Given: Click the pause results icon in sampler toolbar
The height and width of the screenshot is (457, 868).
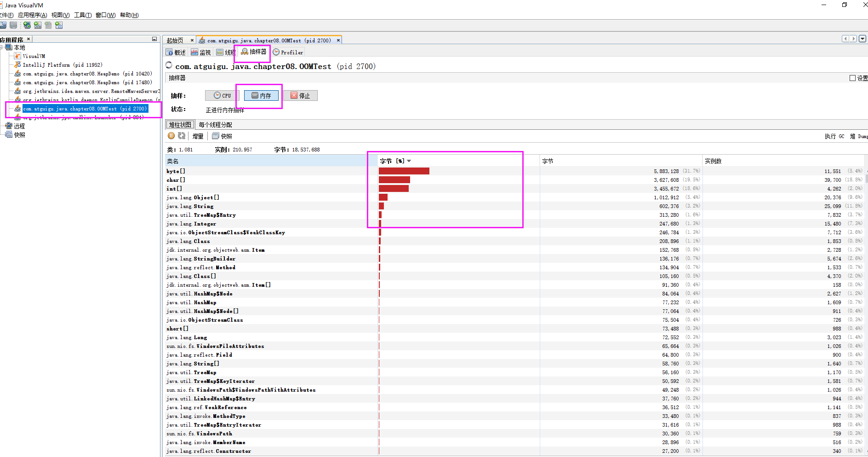Looking at the screenshot, I should point(171,136).
